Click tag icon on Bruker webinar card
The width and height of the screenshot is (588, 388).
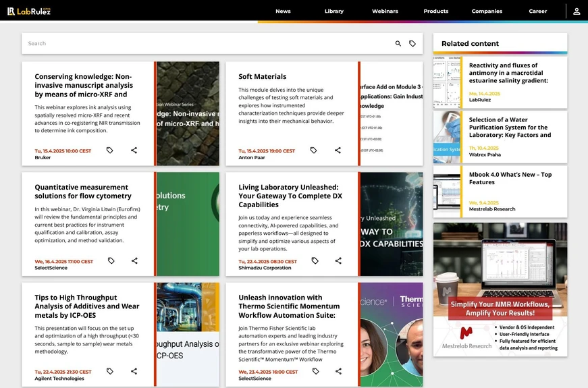click(x=109, y=150)
